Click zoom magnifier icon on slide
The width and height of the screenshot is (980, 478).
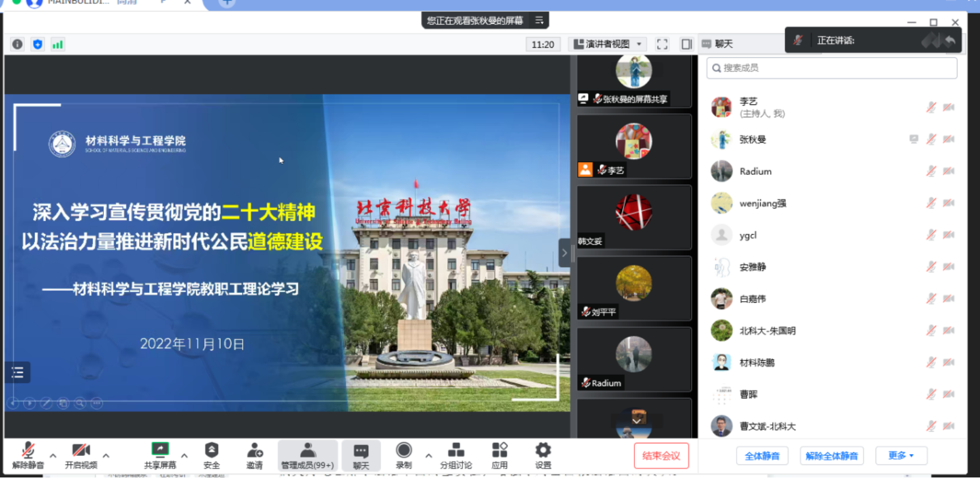click(80, 403)
